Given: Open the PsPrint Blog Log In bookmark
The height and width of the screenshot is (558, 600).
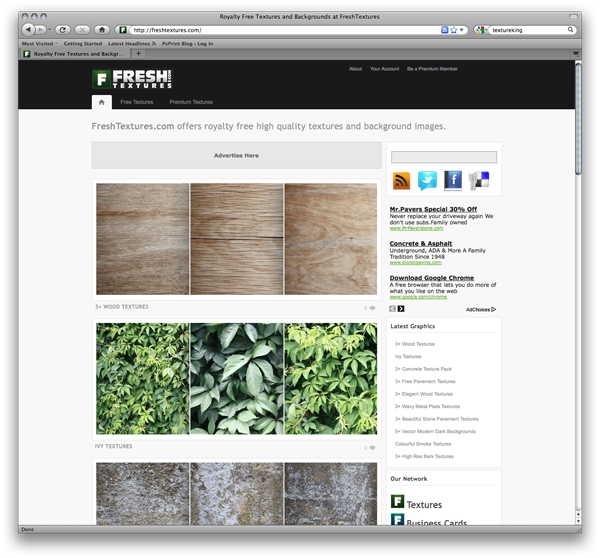Looking at the screenshot, I should pos(188,44).
